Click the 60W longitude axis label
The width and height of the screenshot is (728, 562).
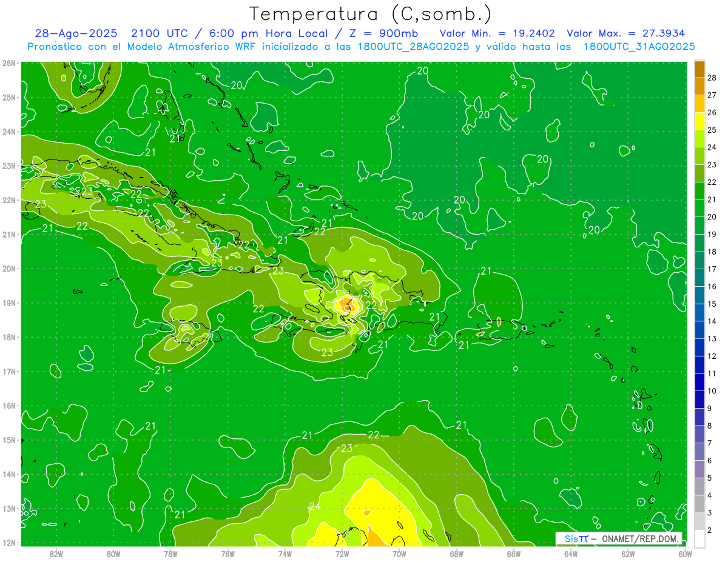tap(686, 554)
